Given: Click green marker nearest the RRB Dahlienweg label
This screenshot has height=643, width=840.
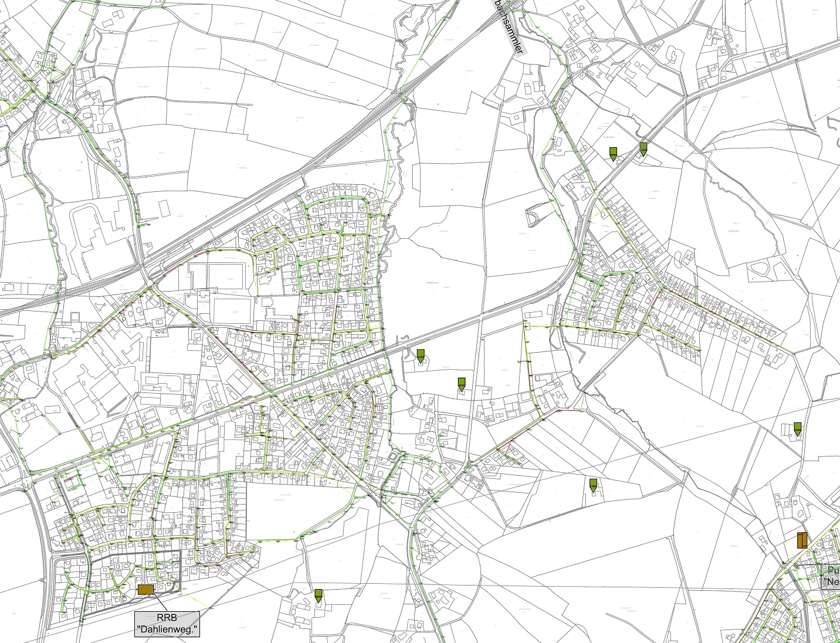Looking at the screenshot, I should click(x=318, y=595).
